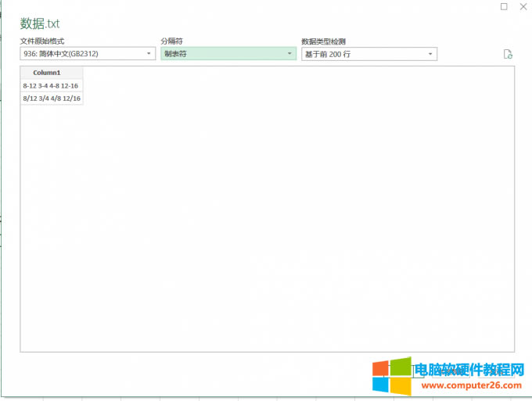The height and width of the screenshot is (401, 532).
Task: Click the 数据类型检测 label
Action: (322, 41)
